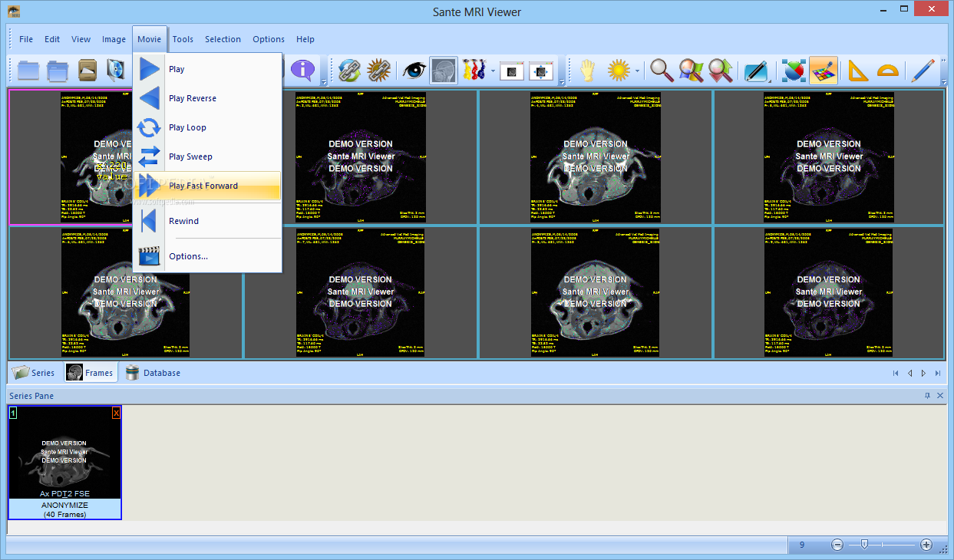
Task: Choose Rewind from the Movie menu
Action: 208,221
